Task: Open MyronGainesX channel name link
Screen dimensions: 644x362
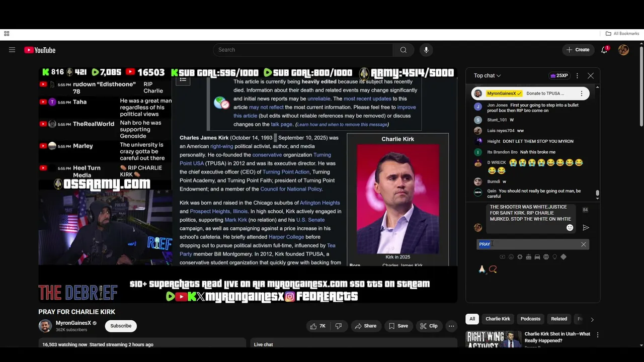Action: tap(73, 323)
